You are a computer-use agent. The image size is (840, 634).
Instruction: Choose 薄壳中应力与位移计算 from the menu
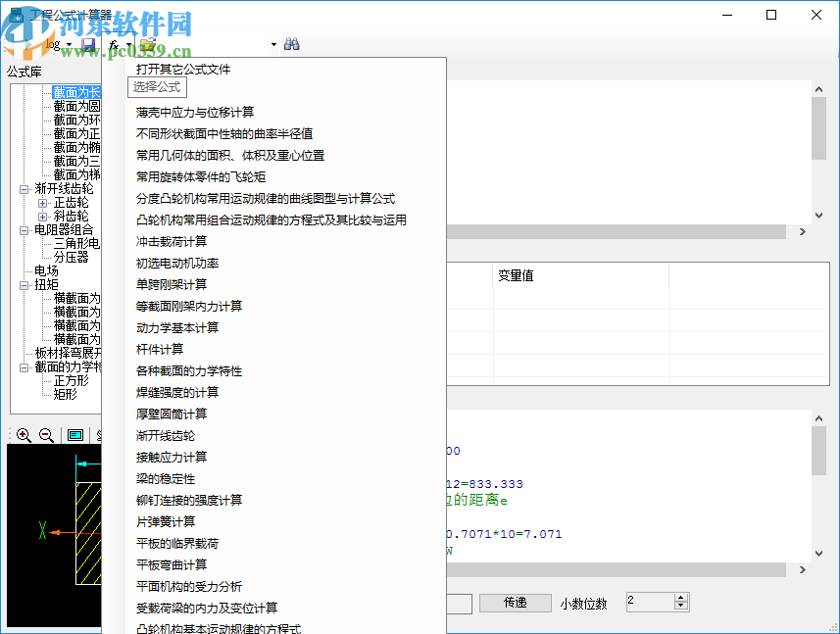(x=195, y=113)
